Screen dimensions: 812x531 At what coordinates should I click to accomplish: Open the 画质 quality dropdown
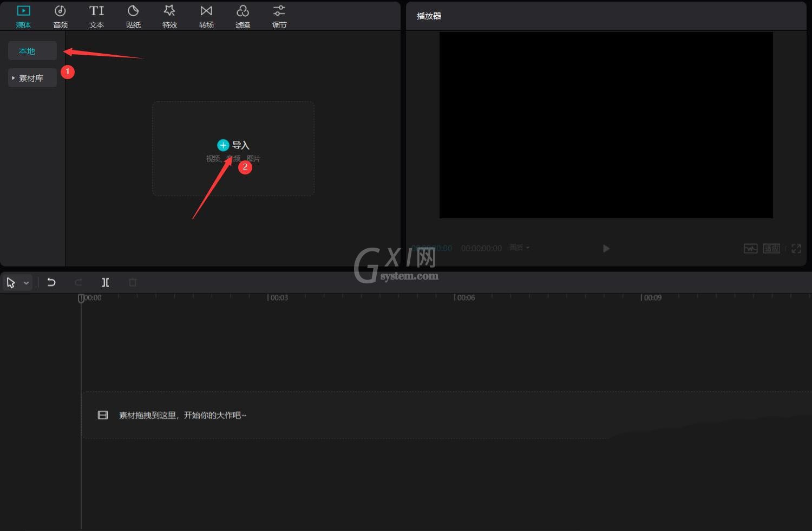click(x=519, y=248)
